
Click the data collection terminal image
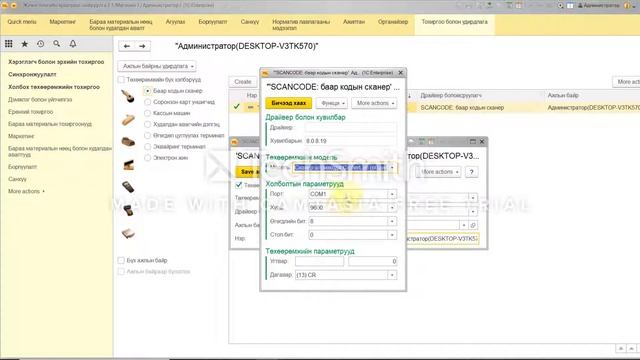pos(128,187)
